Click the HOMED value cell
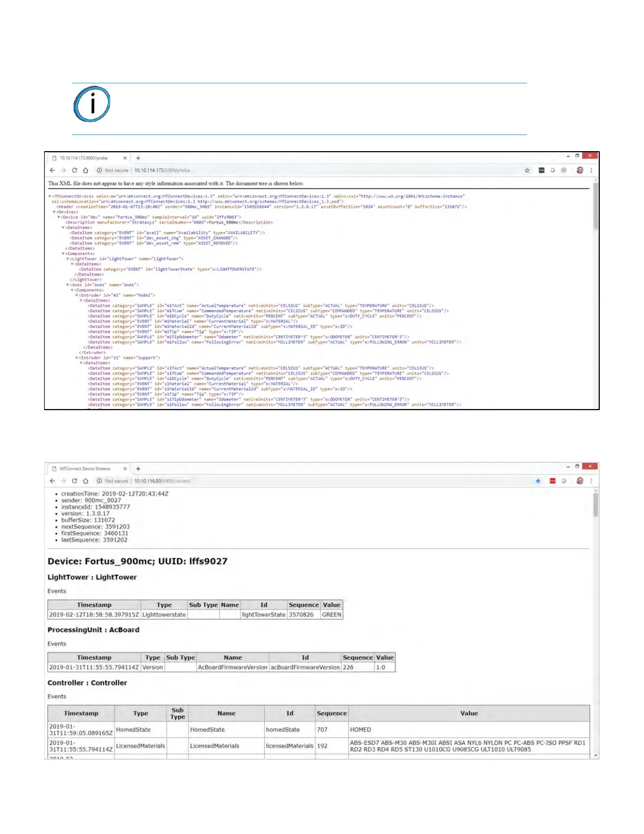Image resolution: width=644 pixels, height=834 pixels. (469, 730)
